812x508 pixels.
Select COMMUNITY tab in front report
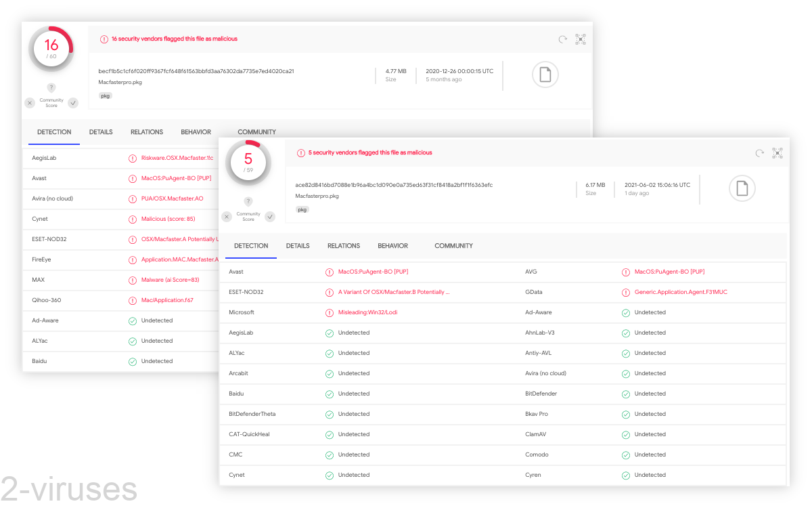453,246
